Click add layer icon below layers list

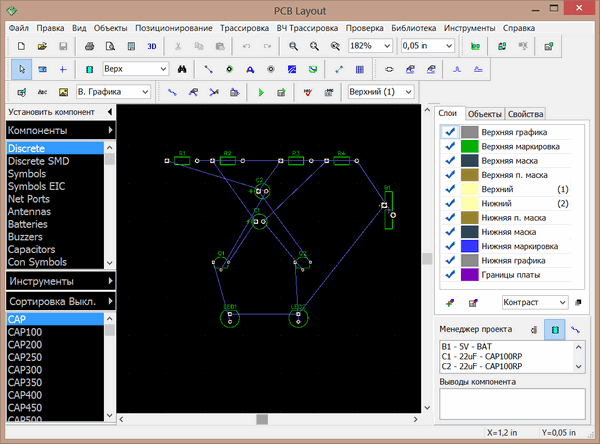[450, 303]
